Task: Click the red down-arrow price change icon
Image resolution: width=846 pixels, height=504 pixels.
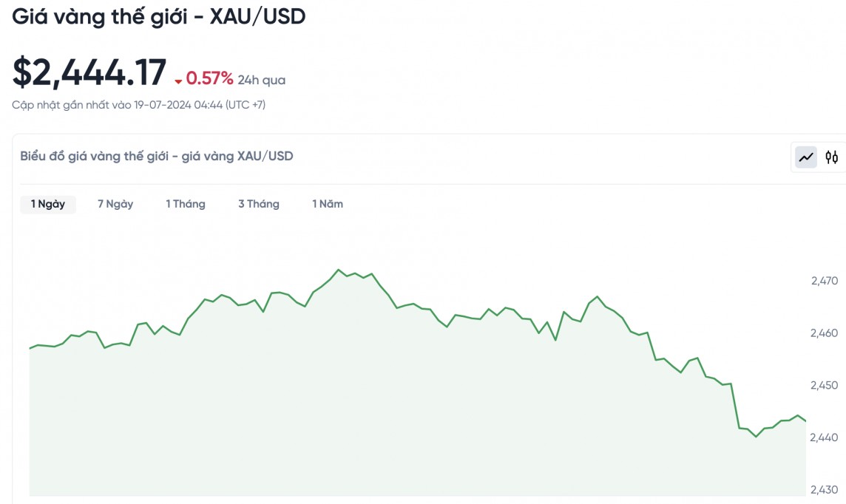Action: [x=178, y=81]
